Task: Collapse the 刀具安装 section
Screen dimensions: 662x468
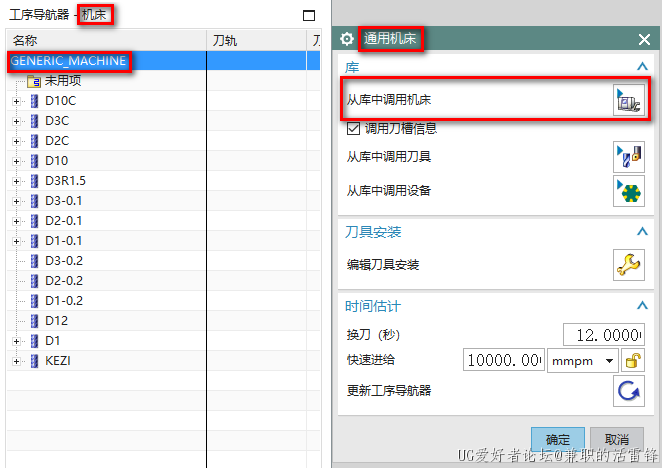Action: tap(642, 232)
